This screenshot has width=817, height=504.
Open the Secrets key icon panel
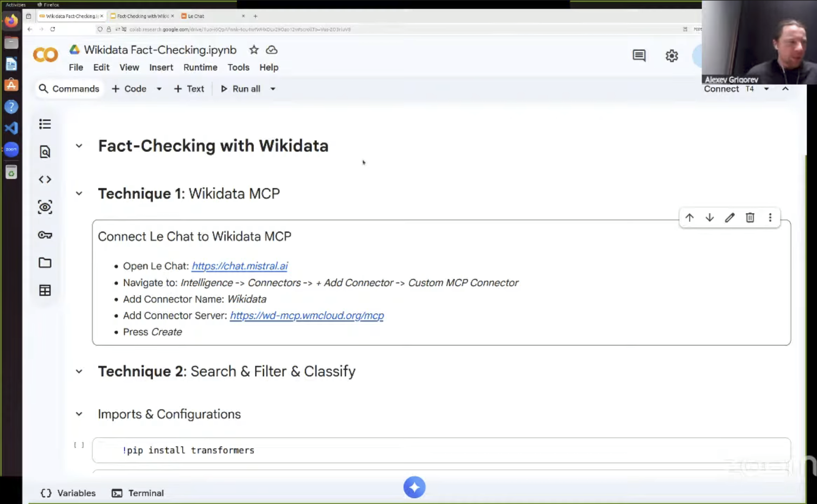[45, 235]
